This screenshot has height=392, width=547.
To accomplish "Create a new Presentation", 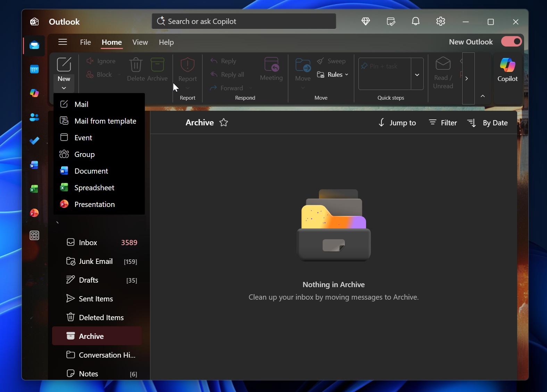I will (99, 204).
